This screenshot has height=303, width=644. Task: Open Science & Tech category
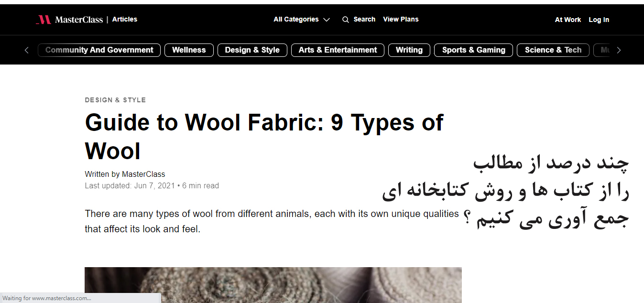[x=553, y=50]
